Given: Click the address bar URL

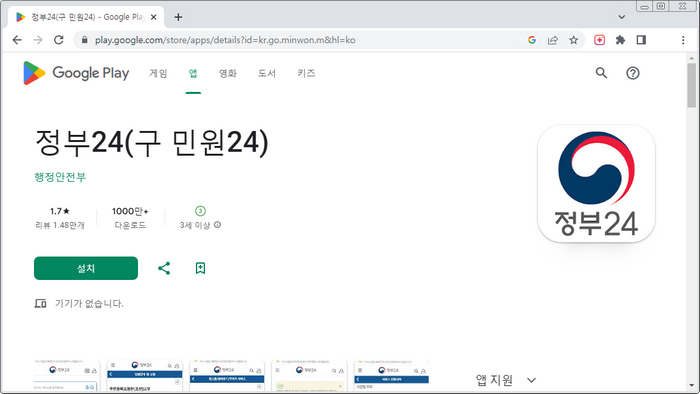Looking at the screenshot, I should point(225,40).
